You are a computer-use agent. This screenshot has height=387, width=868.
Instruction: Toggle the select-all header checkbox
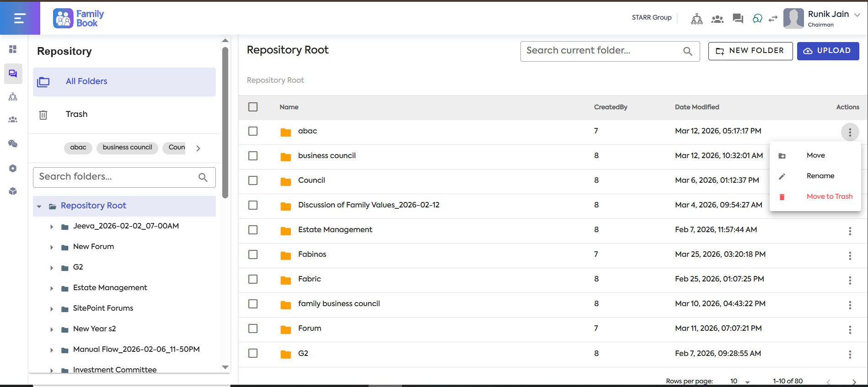(253, 107)
